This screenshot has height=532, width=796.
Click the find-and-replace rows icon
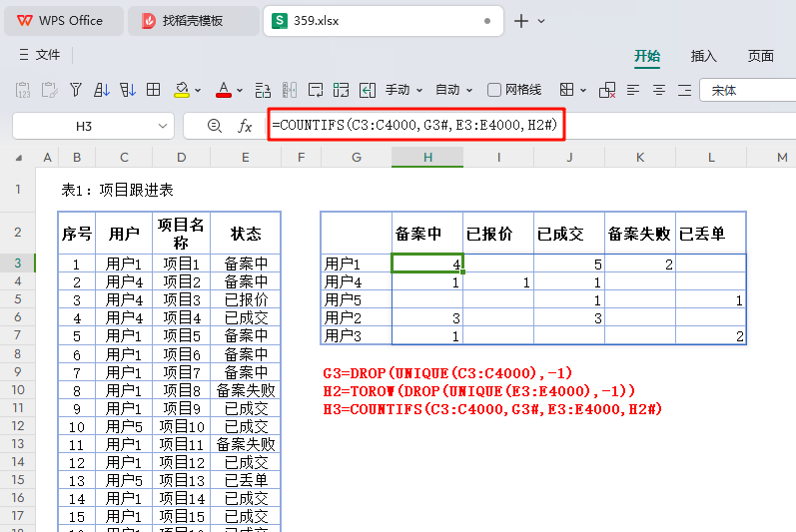[x=263, y=90]
